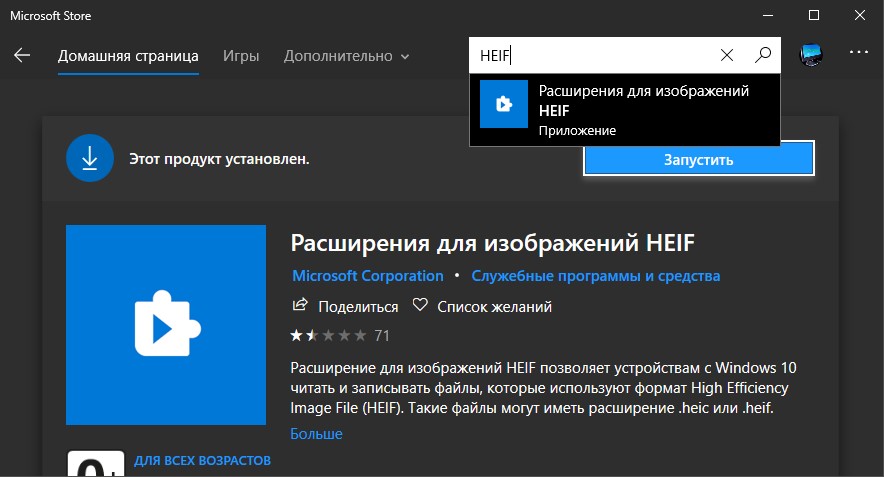
Task: Click the blue download status icon
Action: point(90,158)
